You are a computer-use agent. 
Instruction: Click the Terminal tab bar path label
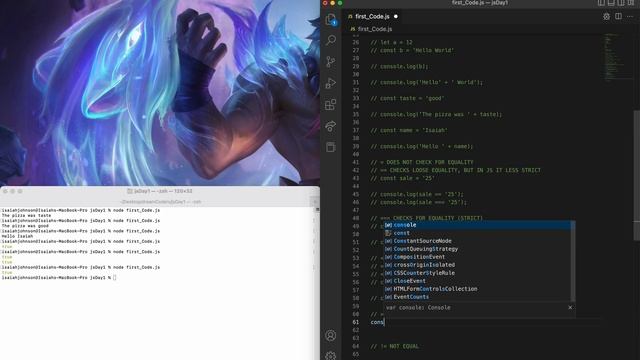[161, 202]
